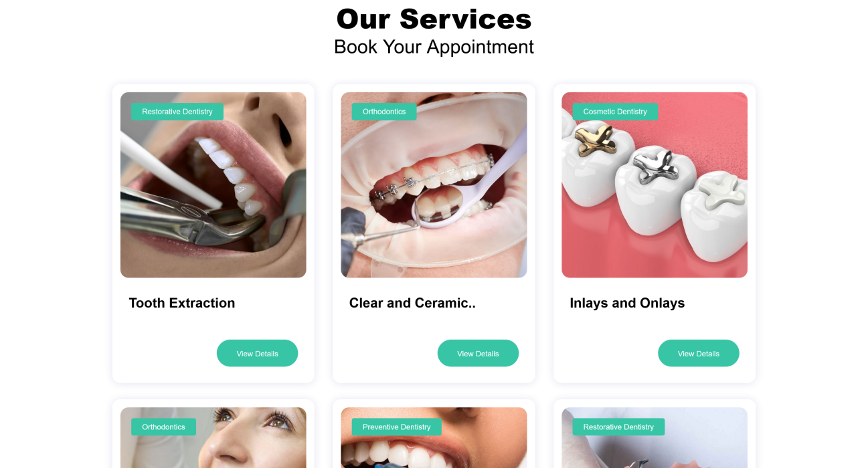This screenshot has width=868, height=468.
Task: Click the smiling teeth Preventive Dentistry image
Action: coord(434,438)
